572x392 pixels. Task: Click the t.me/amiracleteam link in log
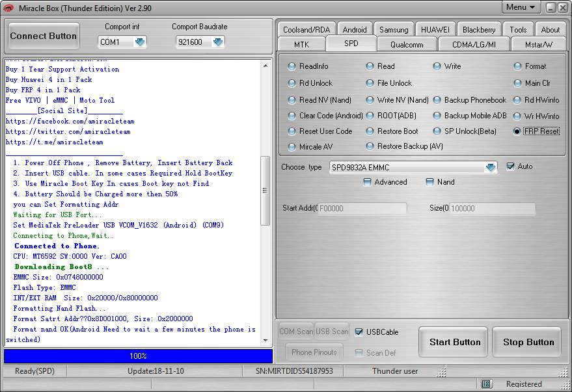pos(55,142)
